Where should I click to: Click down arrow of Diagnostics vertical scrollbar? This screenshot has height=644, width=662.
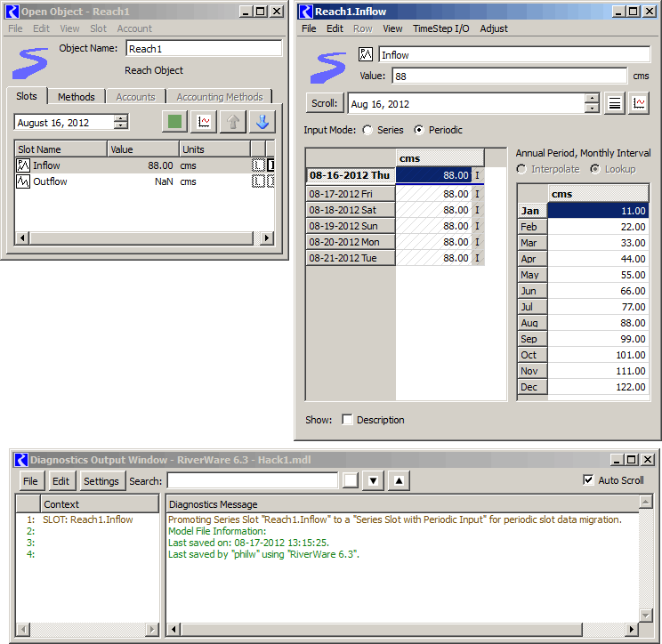(x=646, y=616)
